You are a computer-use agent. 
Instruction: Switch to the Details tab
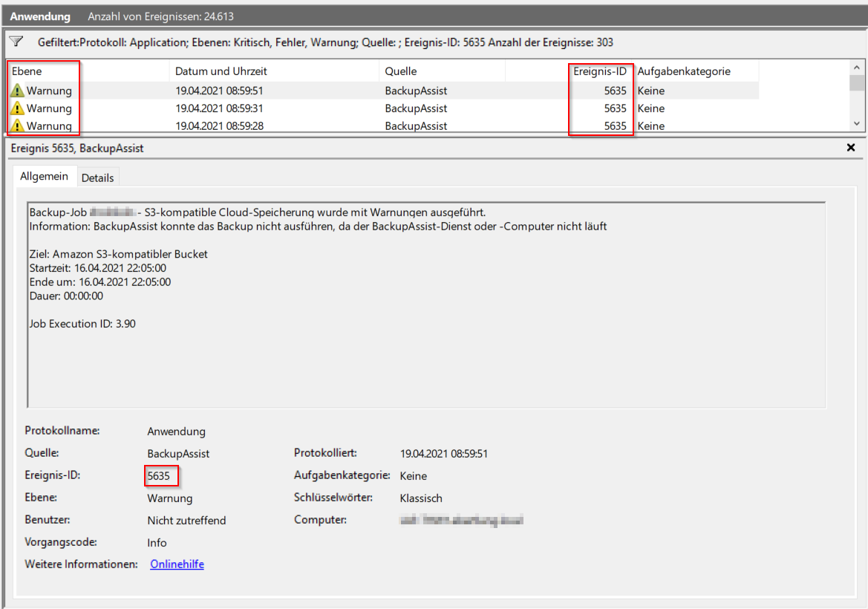pos(97,178)
